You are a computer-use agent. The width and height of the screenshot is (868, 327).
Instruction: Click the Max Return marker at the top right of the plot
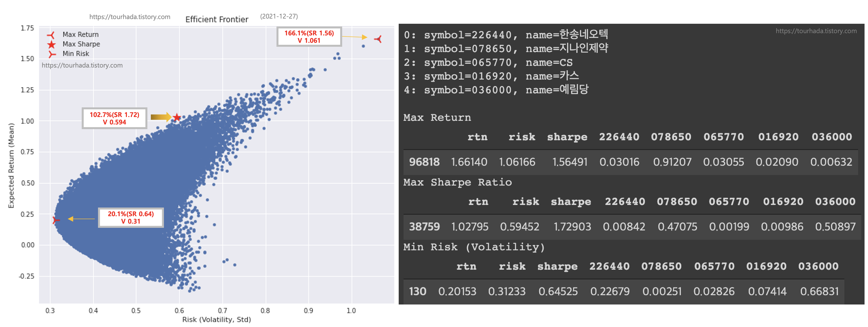coord(378,39)
